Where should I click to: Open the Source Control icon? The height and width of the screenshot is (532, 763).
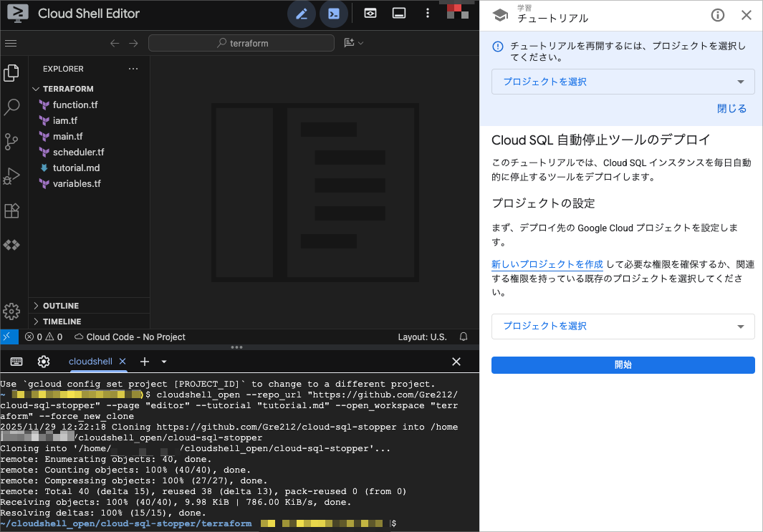coord(11,142)
